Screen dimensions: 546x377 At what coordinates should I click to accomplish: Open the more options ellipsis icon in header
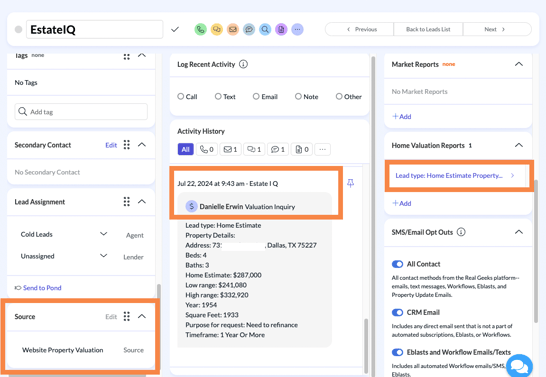point(297,30)
